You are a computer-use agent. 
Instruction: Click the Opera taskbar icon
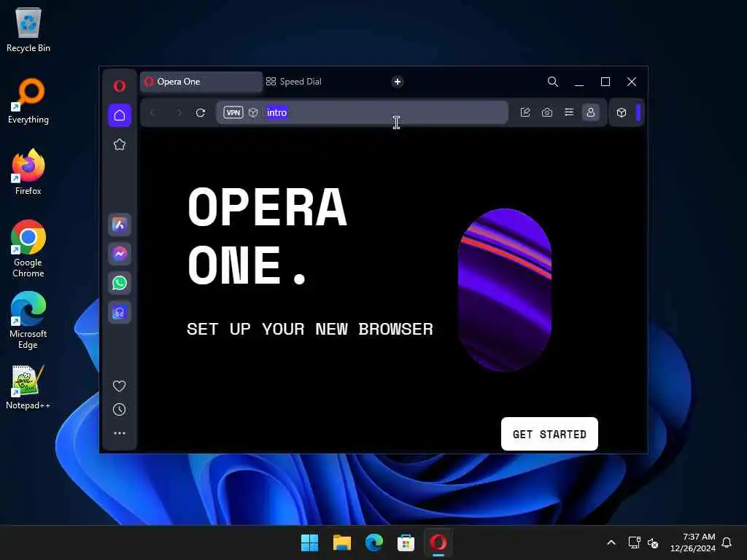438,542
